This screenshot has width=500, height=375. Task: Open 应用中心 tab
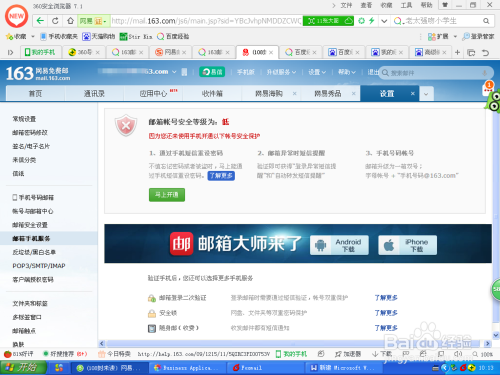[x=153, y=94]
